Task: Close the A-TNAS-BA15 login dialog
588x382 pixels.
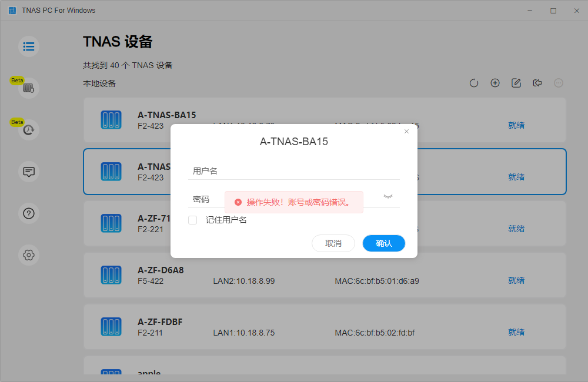Action: 406,131
